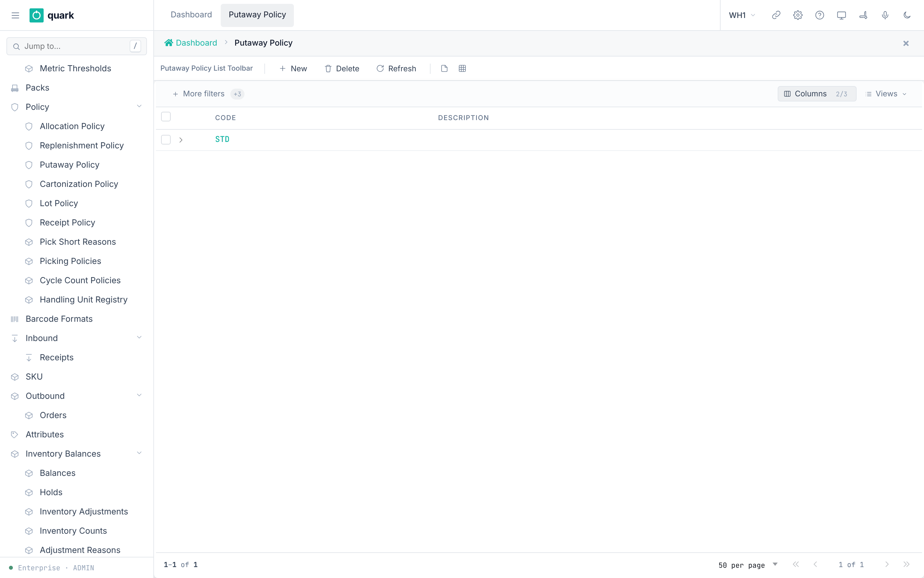Image resolution: width=924 pixels, height=578 pixels.
Task: Switch to the Dashboard tab
Action: click(x=191, y=15)
